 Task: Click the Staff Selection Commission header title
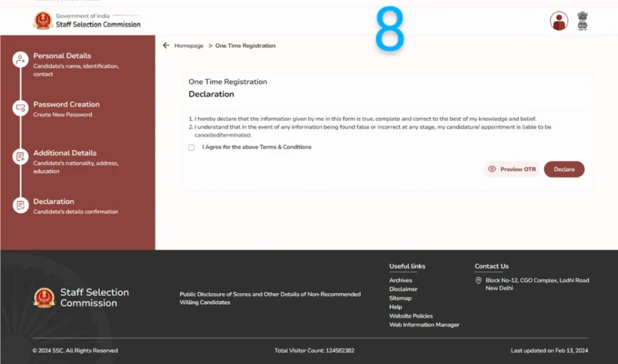pos(98,25)
